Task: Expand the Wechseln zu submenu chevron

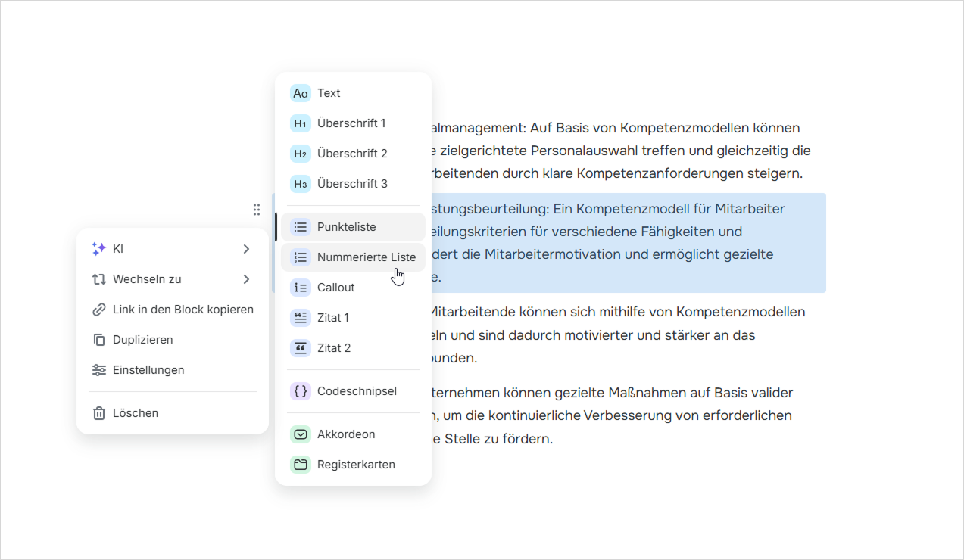Action: click(246, 279)
